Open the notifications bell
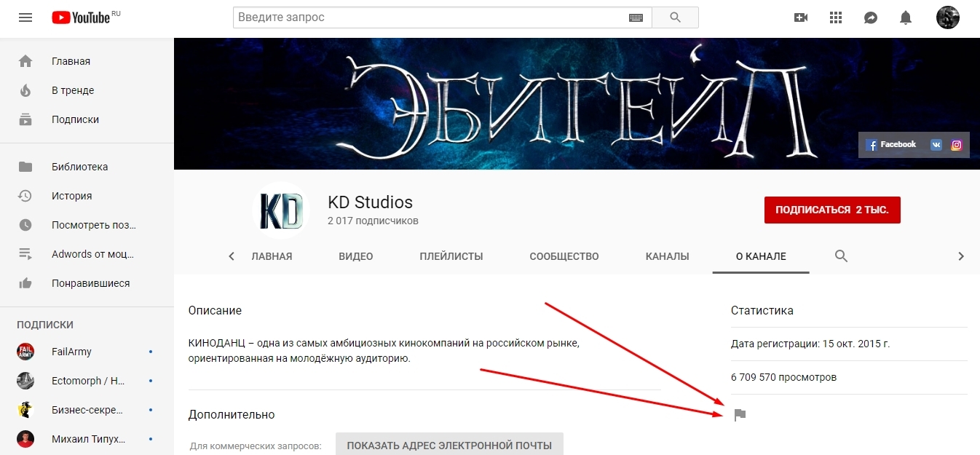This screenshot has width=980, height=455. (906, 17)
